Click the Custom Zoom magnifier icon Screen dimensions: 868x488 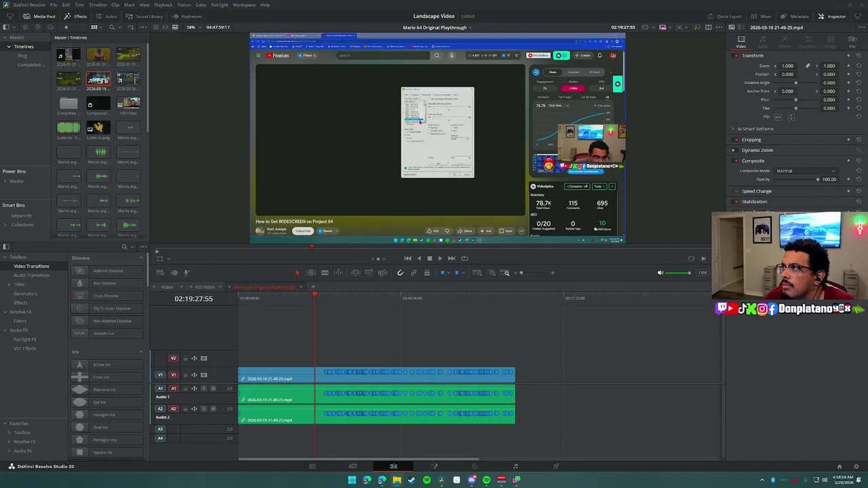pyautogui.click(x=507, y=272)
